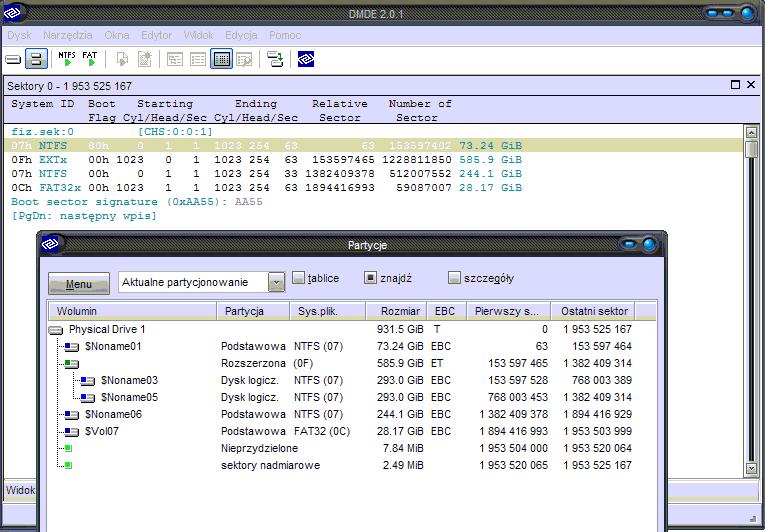
Task: Toggle the znajdź checkbox
Action: [370, 278]
